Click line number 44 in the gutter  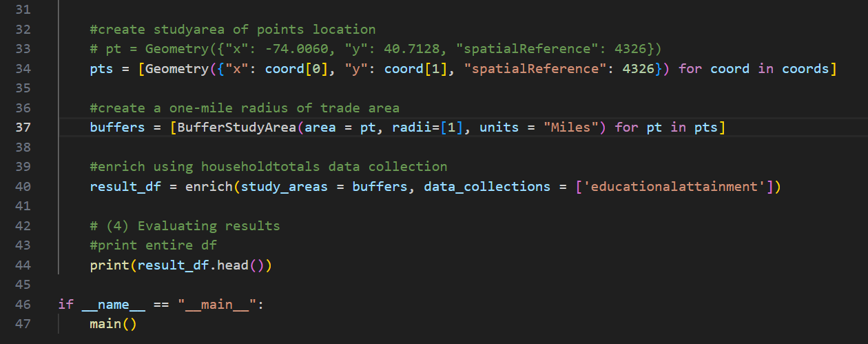pos(23,265)
